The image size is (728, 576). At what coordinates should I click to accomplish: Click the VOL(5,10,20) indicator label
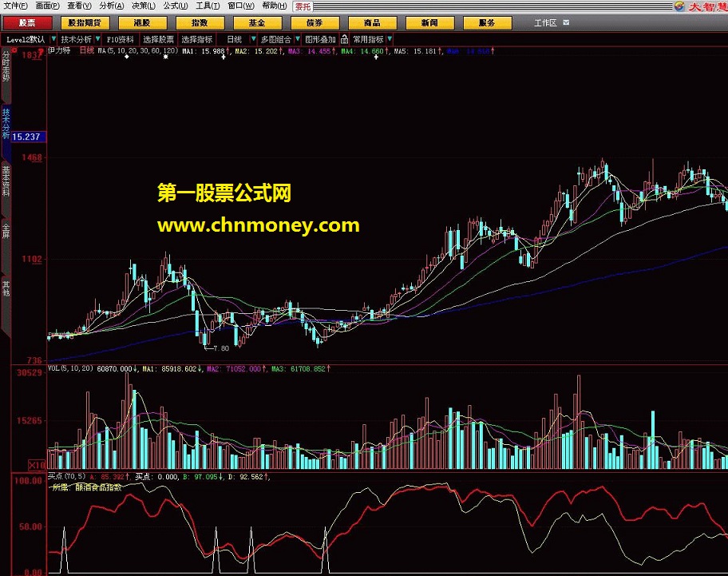click(x=70, y=368)
